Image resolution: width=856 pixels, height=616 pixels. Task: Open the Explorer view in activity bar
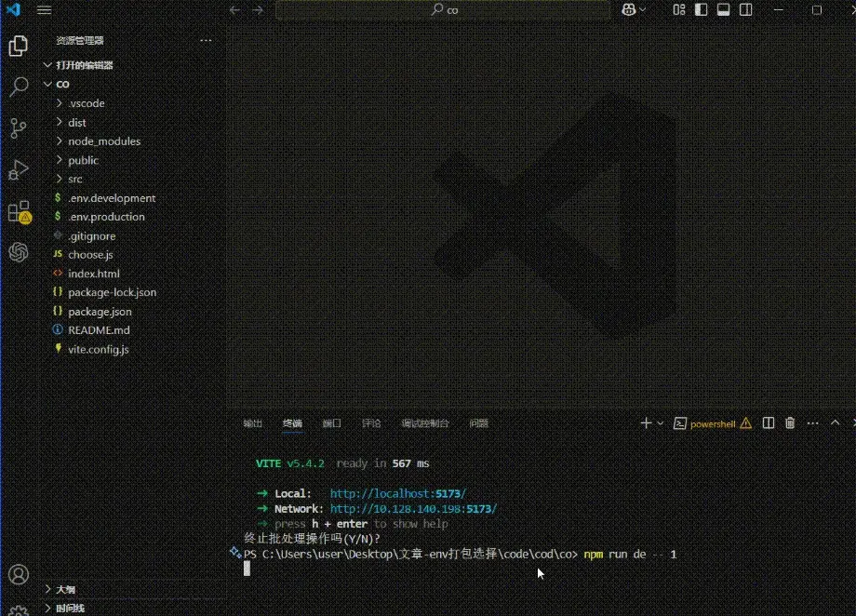(18, 46)
